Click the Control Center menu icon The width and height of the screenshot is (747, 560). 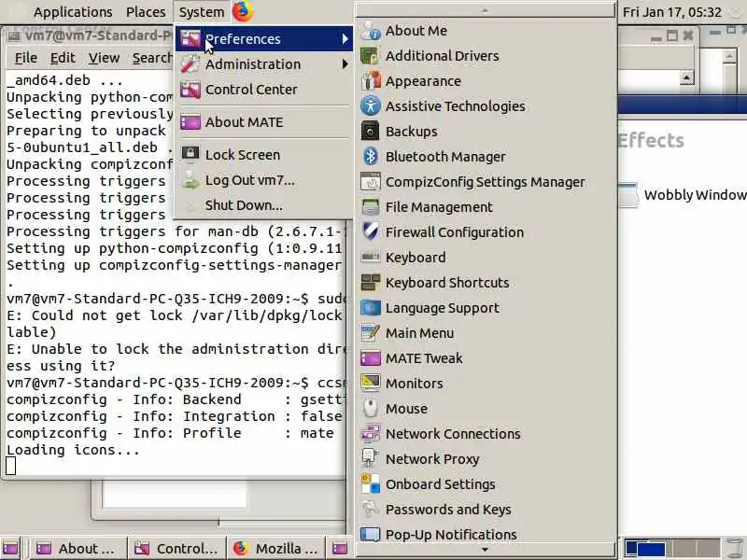[190, 89]
